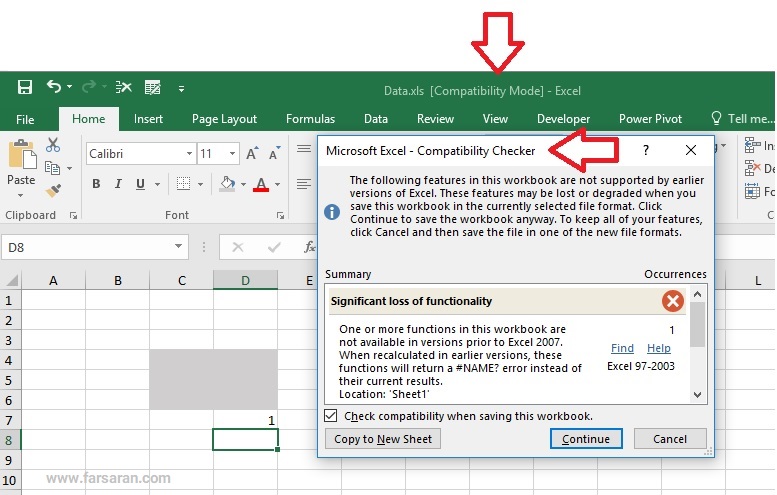Switch to the Page Layout tab
The height and width of the screenshot is (495, 777).
(x=224, y=119)
